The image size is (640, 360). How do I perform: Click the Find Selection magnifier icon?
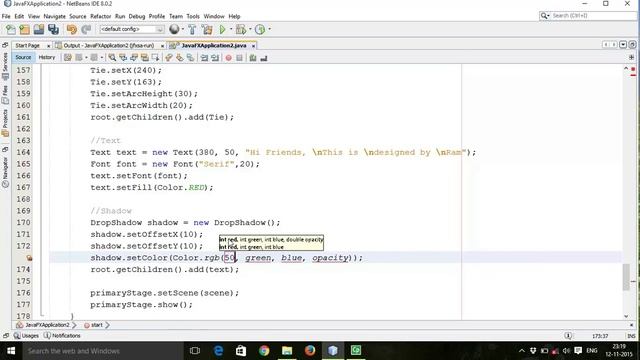[112, 58]
